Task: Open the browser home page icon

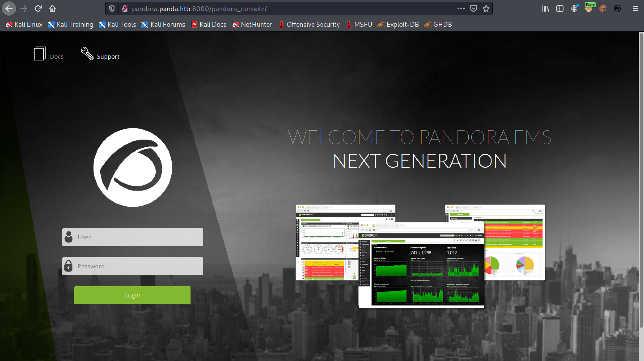Action: (52, 9)
